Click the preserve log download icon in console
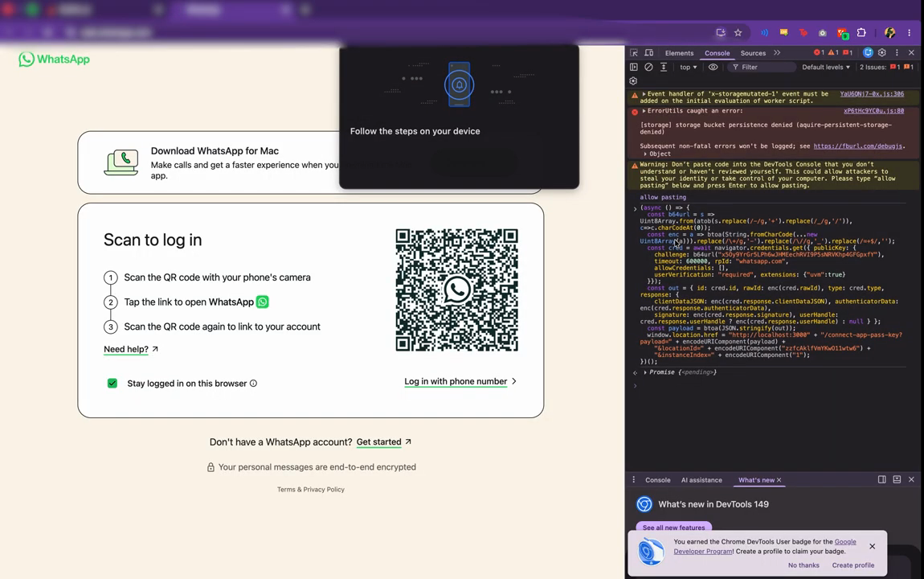This screenshot has width=924, height=579. 664,68
